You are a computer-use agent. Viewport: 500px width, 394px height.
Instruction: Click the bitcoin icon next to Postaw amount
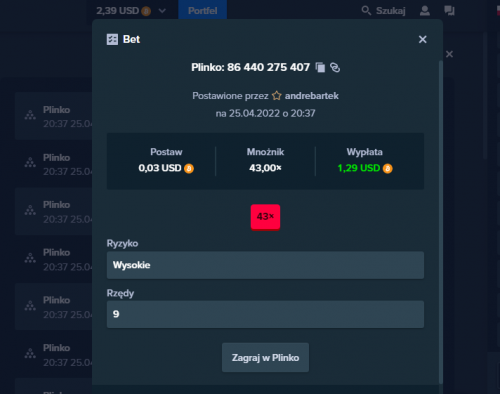point(189,168)
